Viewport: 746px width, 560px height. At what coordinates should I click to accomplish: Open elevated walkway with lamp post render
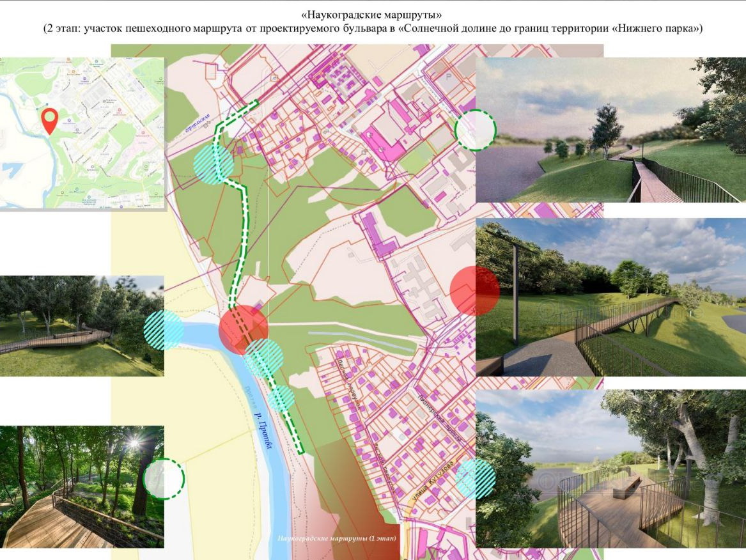click(610, 297)
